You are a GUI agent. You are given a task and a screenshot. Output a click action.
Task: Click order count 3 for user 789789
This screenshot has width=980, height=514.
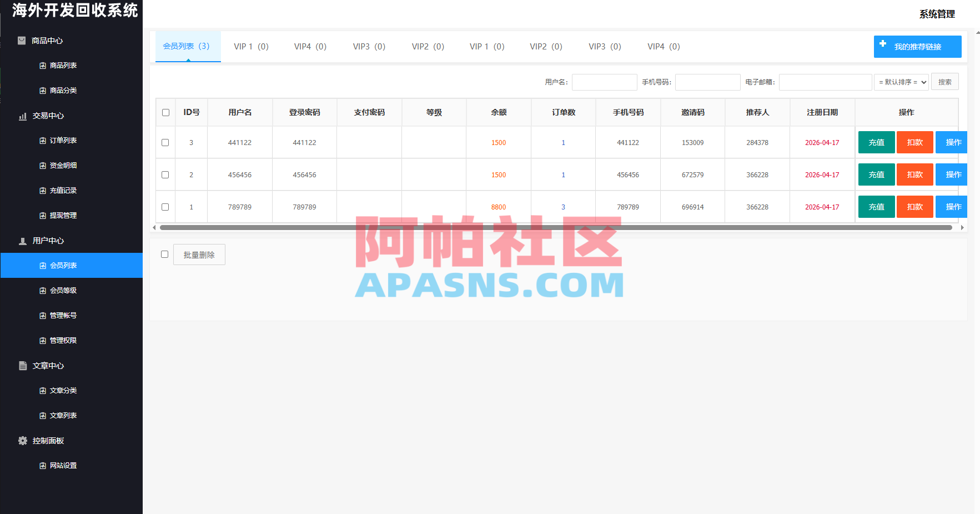563,207
